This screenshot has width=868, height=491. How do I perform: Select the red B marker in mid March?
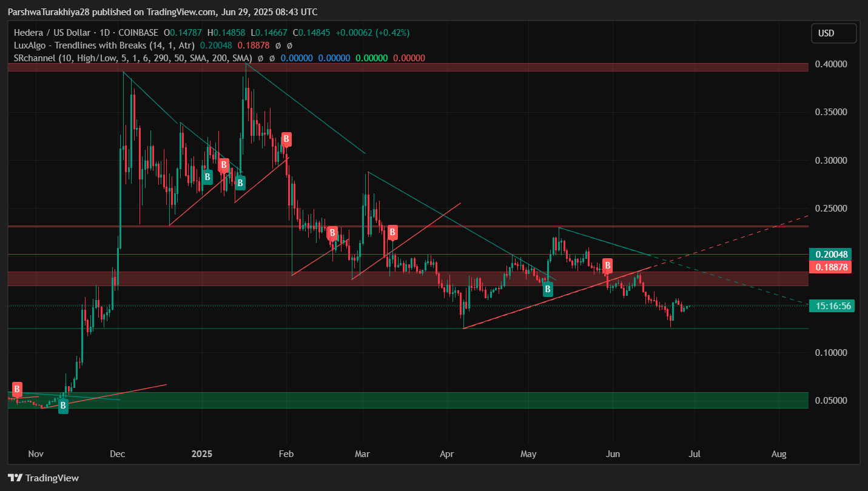point(392,232)
